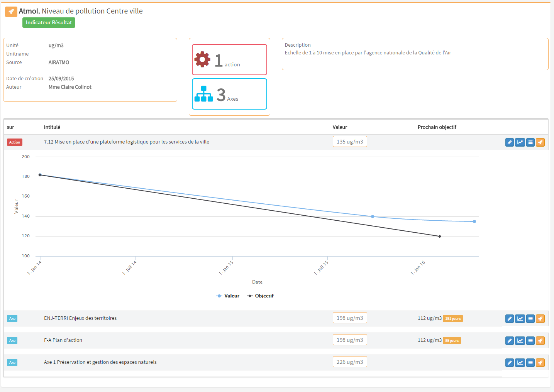Screen dimensions: 554x392
Task: Click the Indicateur Résultat label
Action: 49,22
